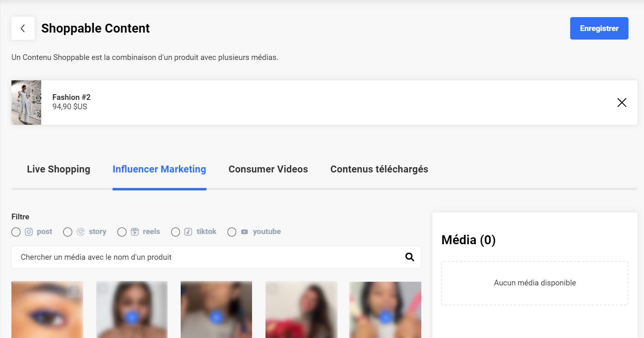Select the tiktok filter radio button
The height and width of the screenshot is (338, 644).
tap(175, 232)
